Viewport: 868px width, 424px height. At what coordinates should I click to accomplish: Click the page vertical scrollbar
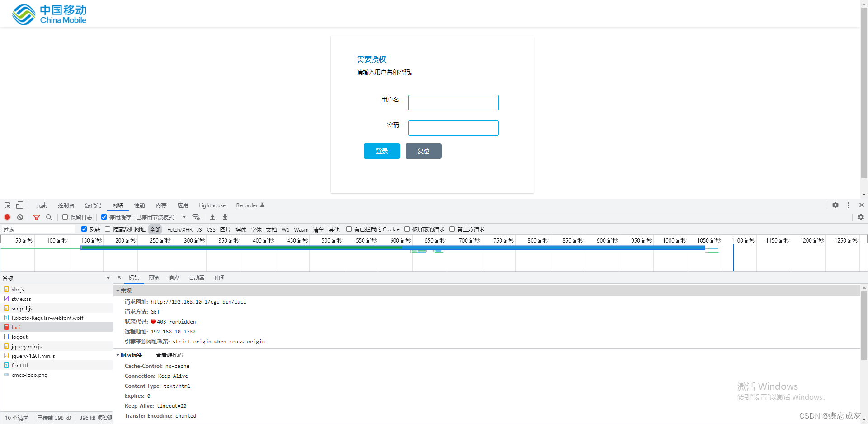(x=864, y=93)
